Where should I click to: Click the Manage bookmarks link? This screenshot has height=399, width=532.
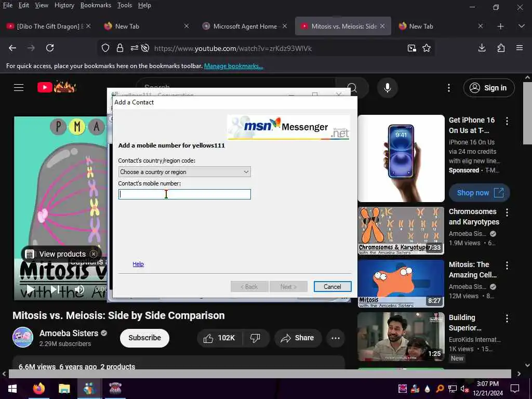[x=234, y=66]
